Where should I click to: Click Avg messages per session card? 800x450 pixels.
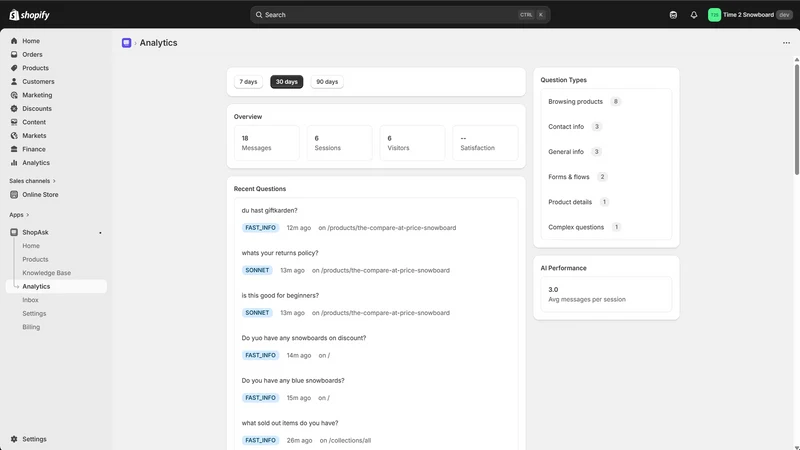point(606,294)
